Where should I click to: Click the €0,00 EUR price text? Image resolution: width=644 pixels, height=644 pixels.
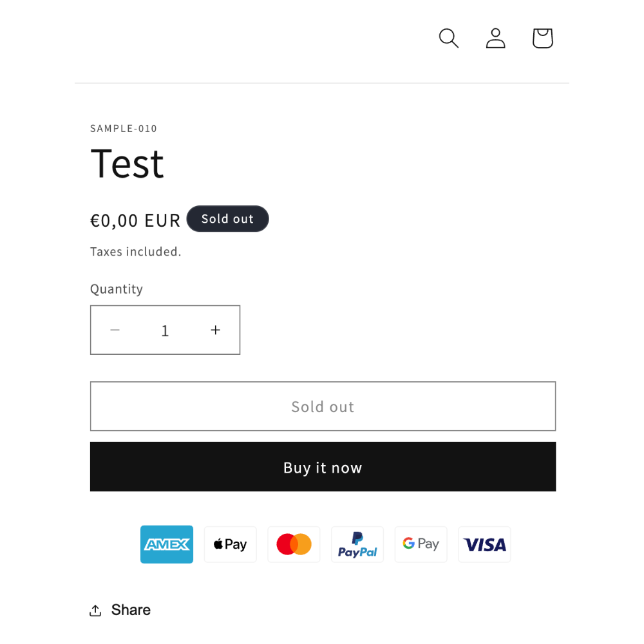135,220
